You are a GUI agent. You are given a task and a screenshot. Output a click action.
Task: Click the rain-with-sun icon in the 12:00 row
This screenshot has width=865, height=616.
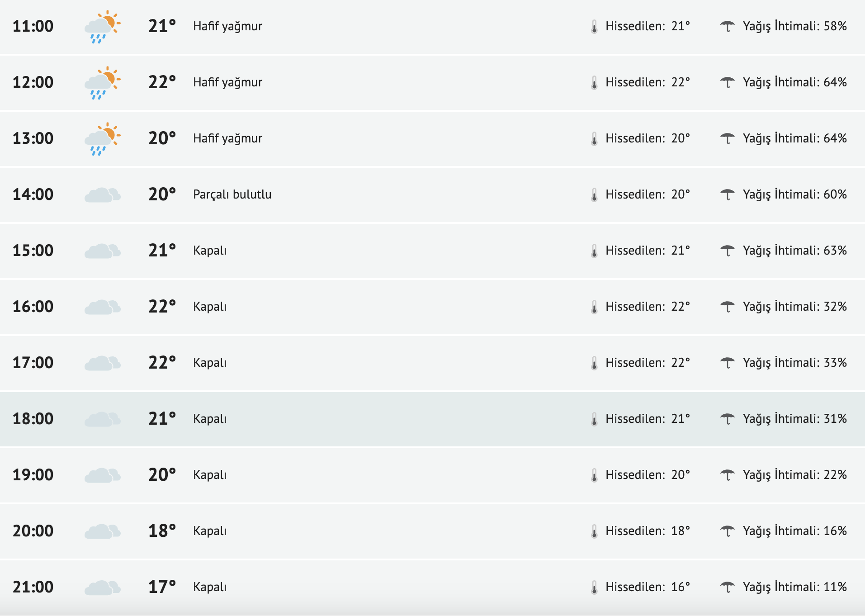click(x=102, y=83)
